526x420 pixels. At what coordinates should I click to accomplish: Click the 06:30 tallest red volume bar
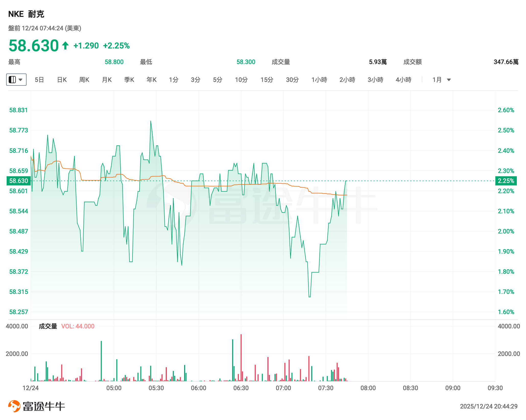click(x=241, y=357)
